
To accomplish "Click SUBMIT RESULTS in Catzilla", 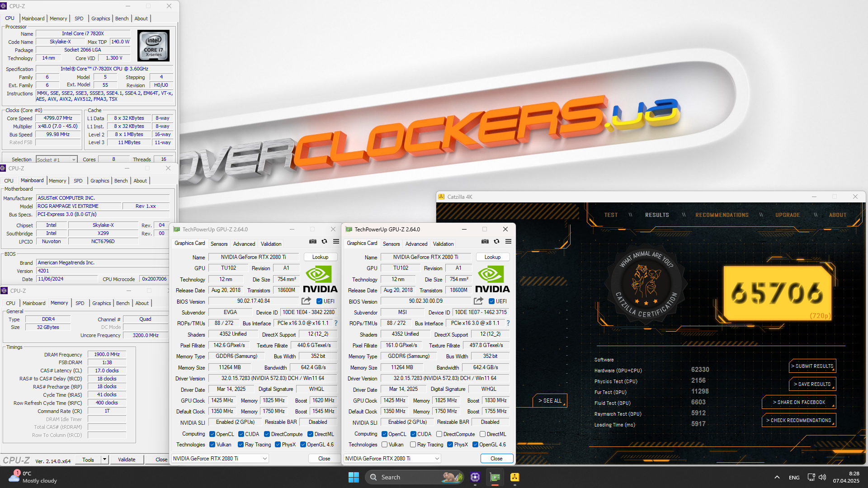I will tap(812, 366).
